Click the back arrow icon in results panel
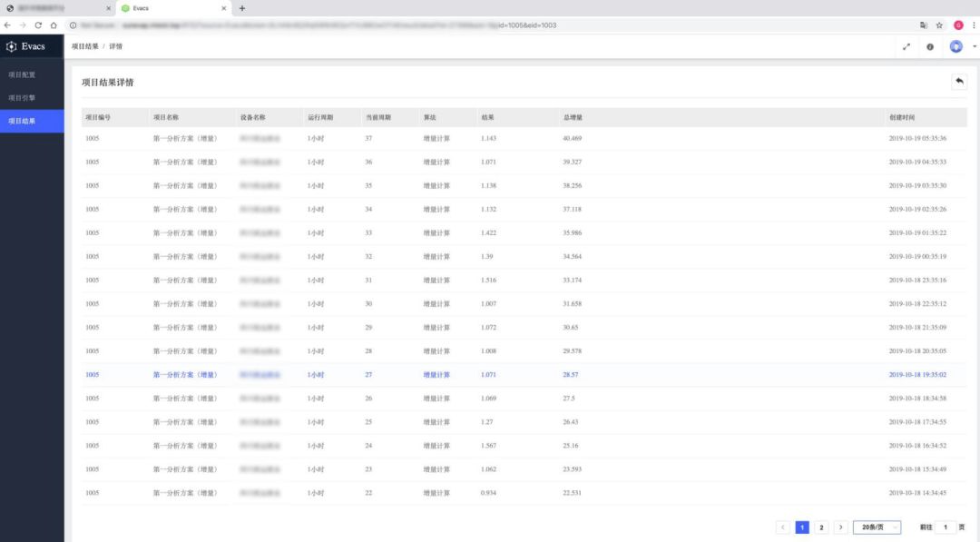Viewport: 980px width, 542px height. pos(958,82)
